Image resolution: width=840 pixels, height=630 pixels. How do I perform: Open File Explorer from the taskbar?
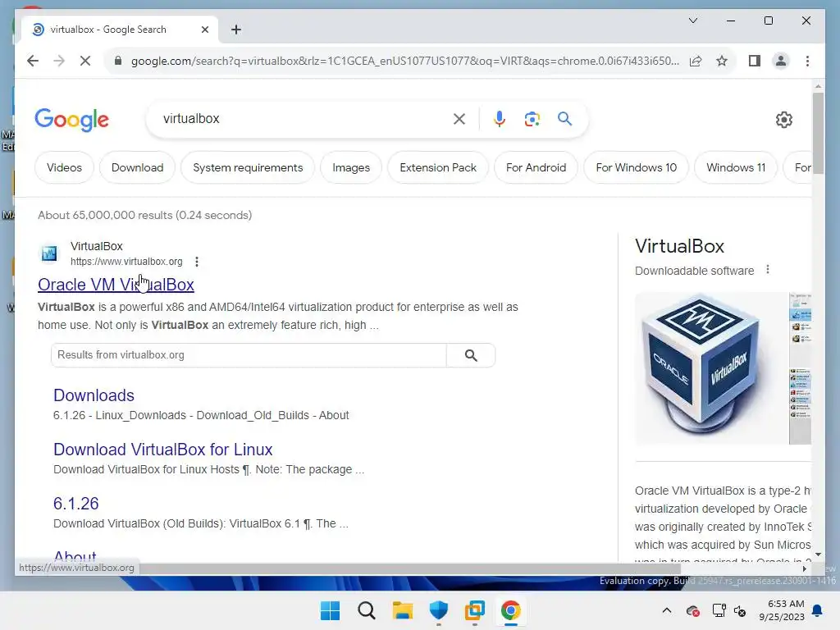pos(402,610)
